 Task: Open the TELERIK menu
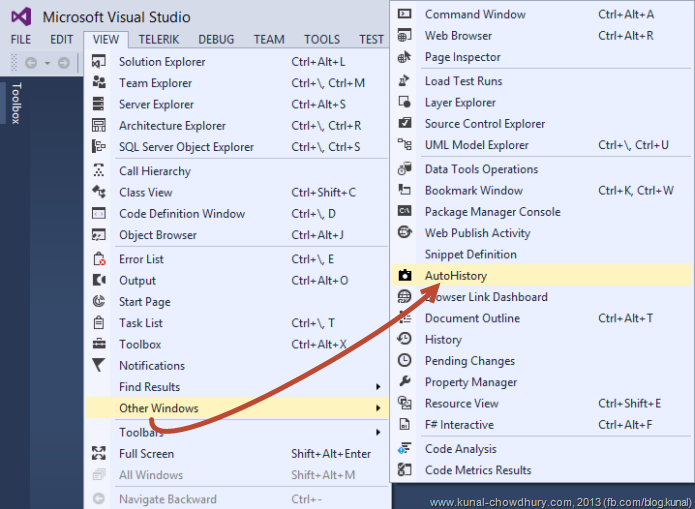[162, 39]
